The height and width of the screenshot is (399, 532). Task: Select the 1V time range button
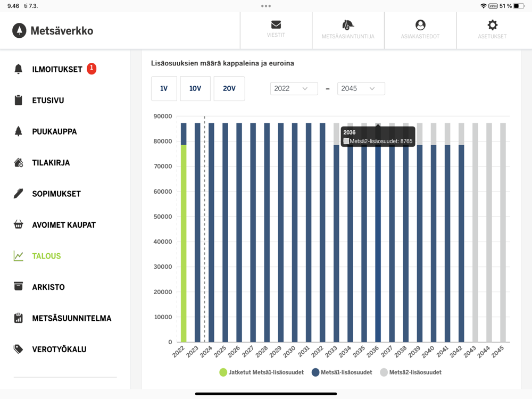(x=164, y=88)
